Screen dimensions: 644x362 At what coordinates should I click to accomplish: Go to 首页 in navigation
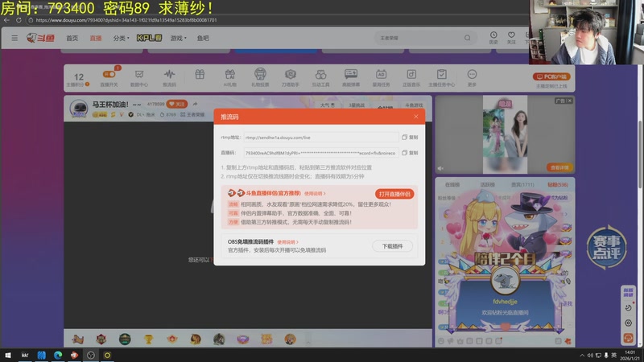[x=72, y=38]
